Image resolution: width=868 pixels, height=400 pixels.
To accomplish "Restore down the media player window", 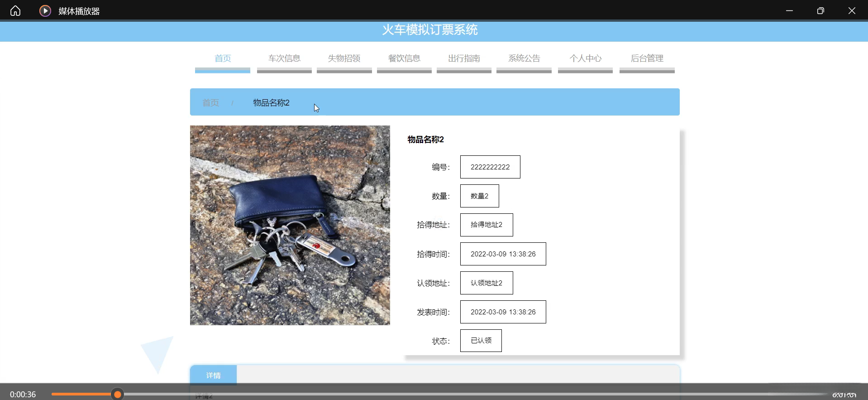I will (x=820, y=10).
